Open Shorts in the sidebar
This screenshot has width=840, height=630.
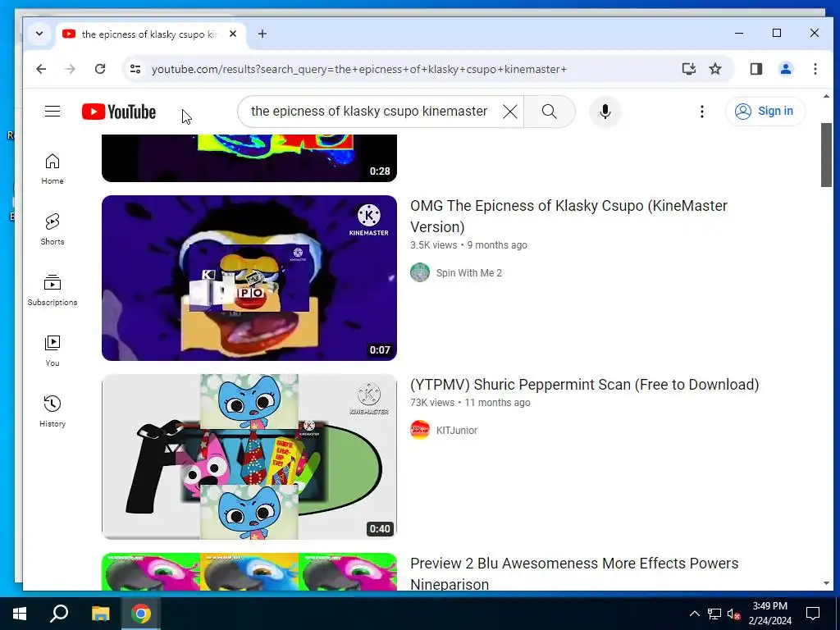click(52, 230)
